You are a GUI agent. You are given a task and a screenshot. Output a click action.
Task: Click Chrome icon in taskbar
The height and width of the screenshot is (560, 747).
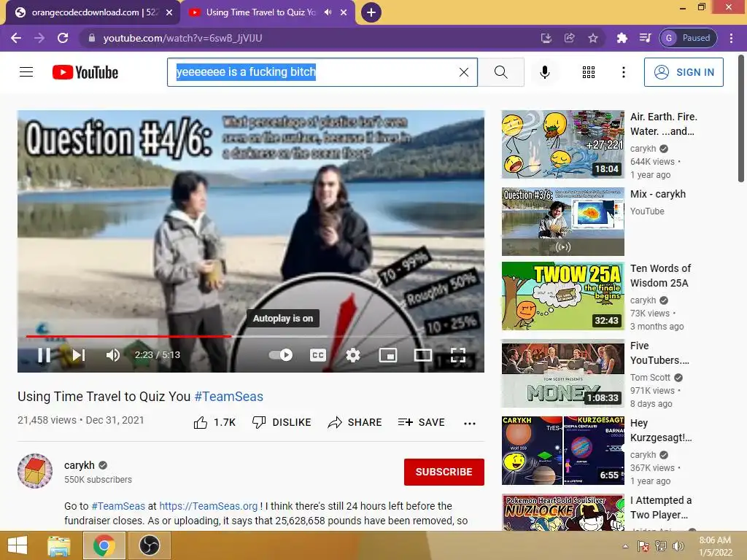(x=104, y=545)
